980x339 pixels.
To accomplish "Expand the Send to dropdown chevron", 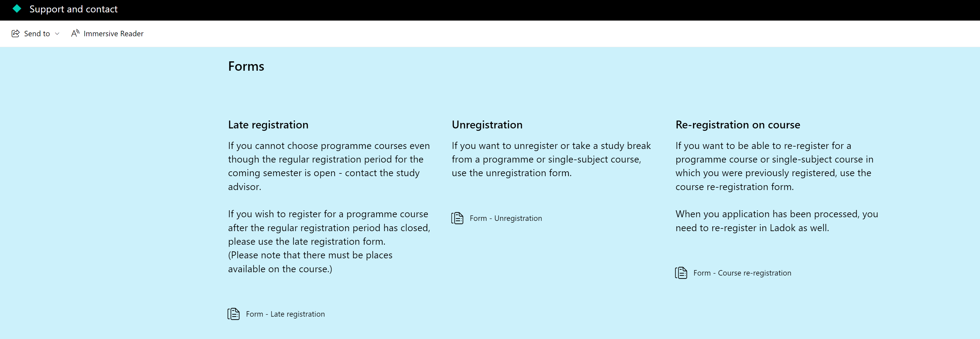I will (x=57, y=34).
